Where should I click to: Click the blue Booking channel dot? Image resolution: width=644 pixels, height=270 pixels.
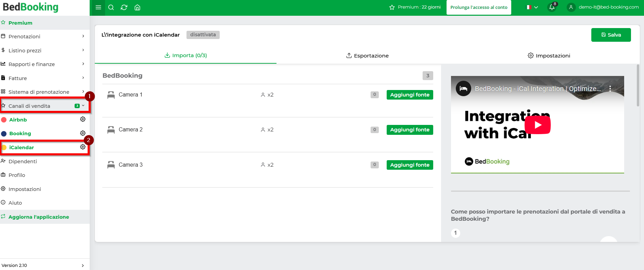point(4,134)
